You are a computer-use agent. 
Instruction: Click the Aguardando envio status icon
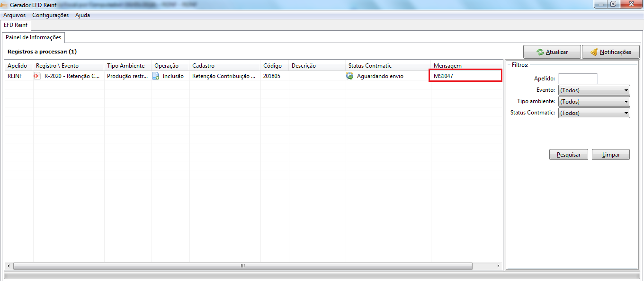pyautogui.click(x=349, y=76)
